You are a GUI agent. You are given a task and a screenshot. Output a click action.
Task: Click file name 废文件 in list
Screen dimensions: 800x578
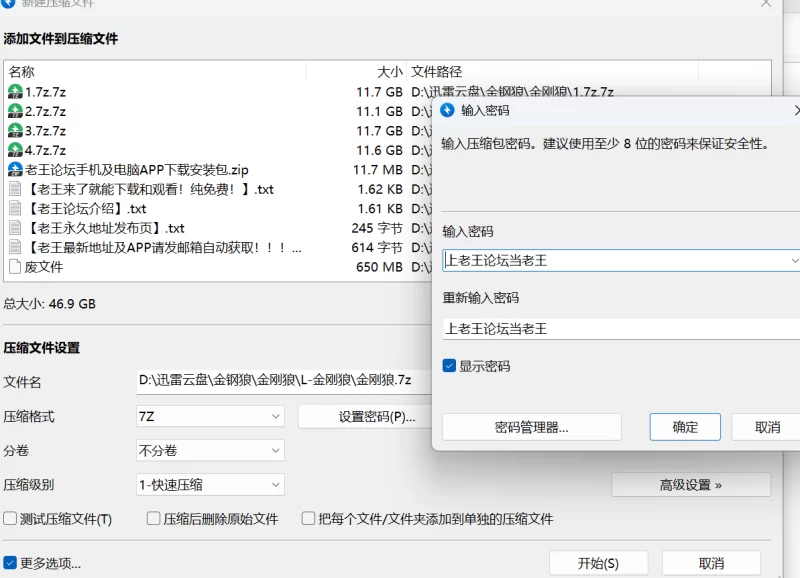44,266
